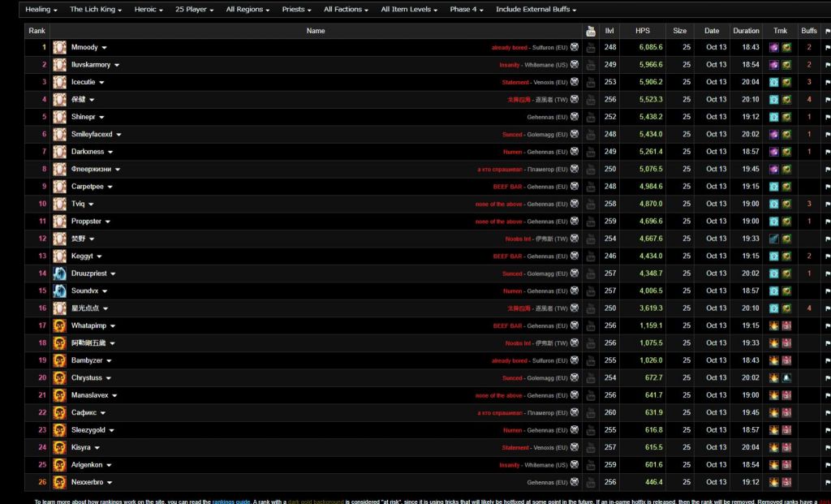Viewport: 831px width, 504px height.
Task: Open the Include External Buffs menu
Action: (536, 10)
